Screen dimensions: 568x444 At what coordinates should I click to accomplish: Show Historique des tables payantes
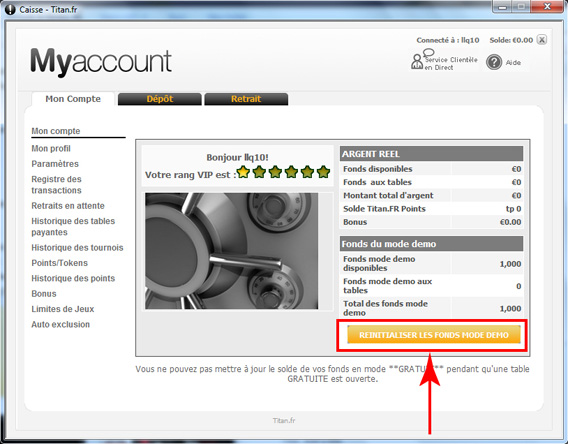click(x=73, y=227)
